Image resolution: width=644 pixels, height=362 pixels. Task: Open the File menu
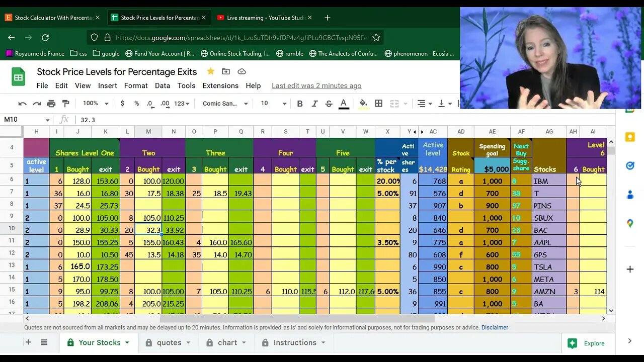(42, 85)
